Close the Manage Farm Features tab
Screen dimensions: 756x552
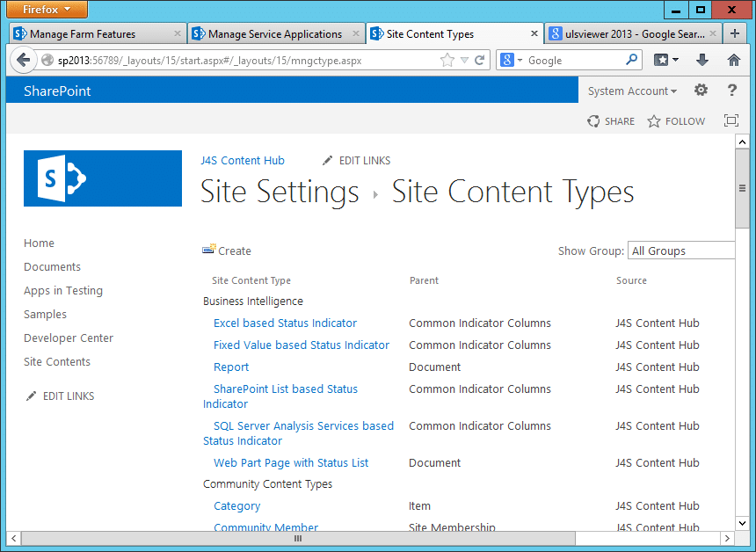178,33
